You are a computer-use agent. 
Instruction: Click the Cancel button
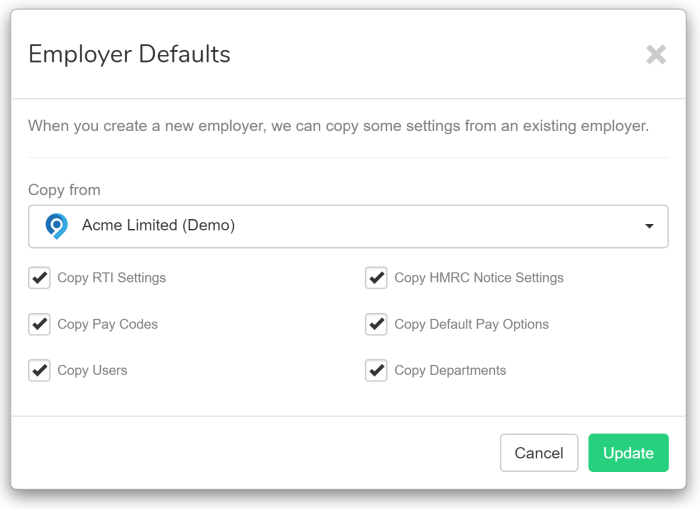coord(539,453)
